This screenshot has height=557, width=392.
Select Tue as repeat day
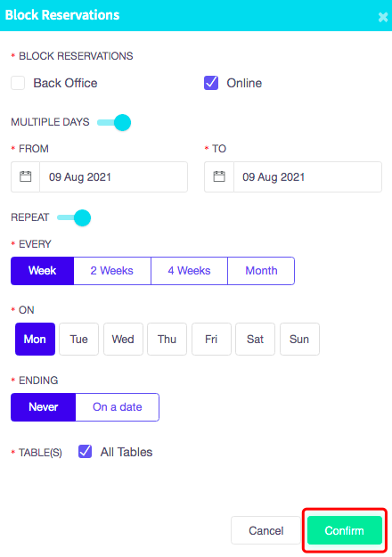pos(78,339)
